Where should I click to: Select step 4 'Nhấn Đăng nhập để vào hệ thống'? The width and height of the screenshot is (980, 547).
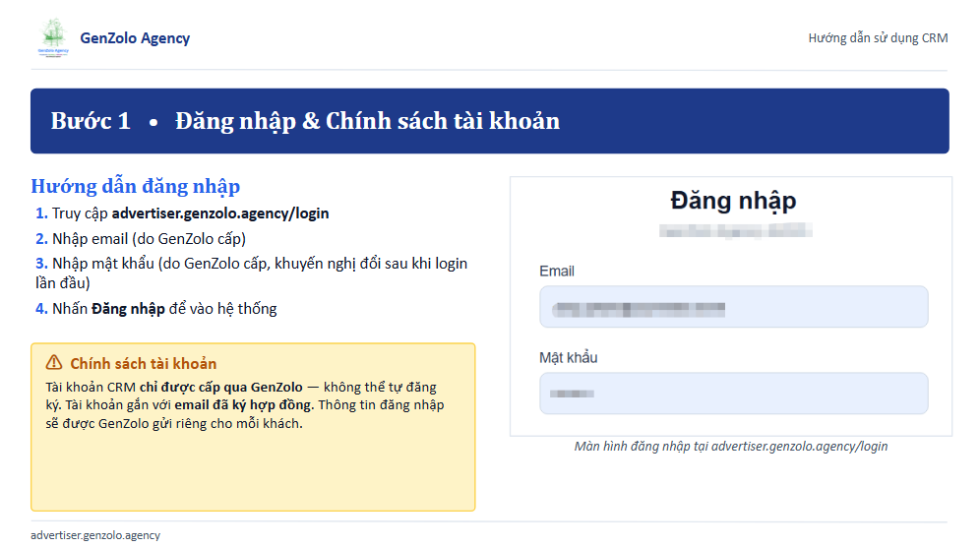pos(156,309)
